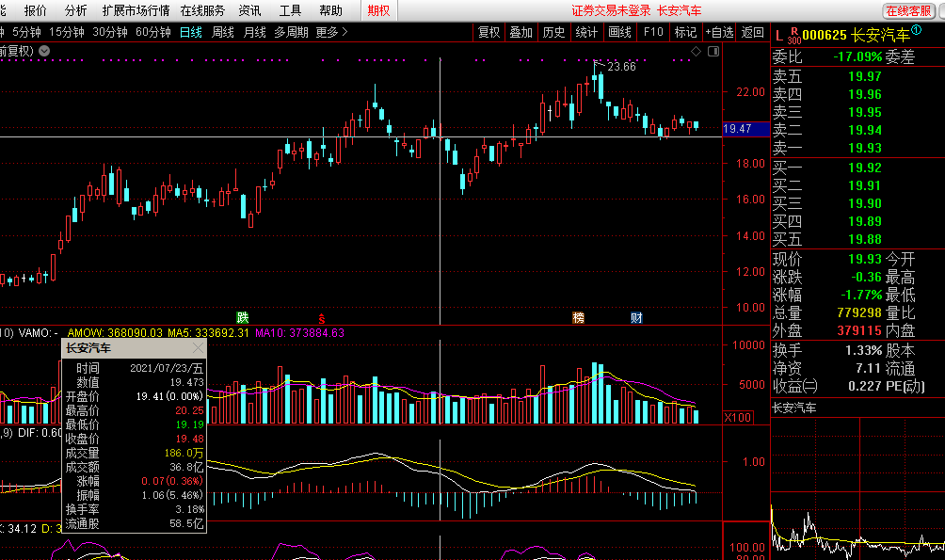
Task: Click the intraday mini chart thumbnail
Action: pos(857,488)
